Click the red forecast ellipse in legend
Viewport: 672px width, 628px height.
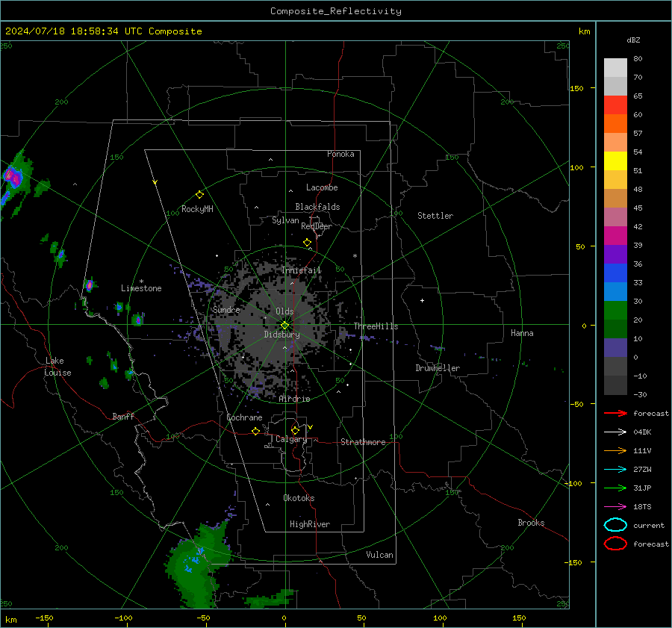615,544
